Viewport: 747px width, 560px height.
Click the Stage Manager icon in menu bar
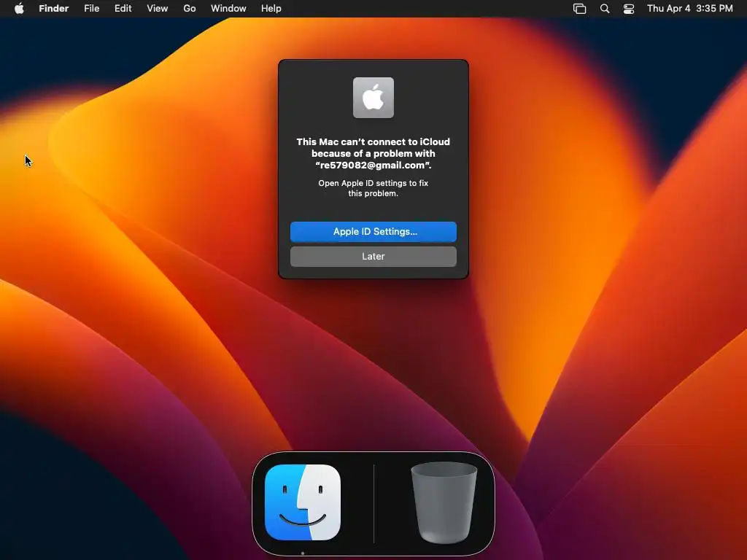click(x=579, y=9)
